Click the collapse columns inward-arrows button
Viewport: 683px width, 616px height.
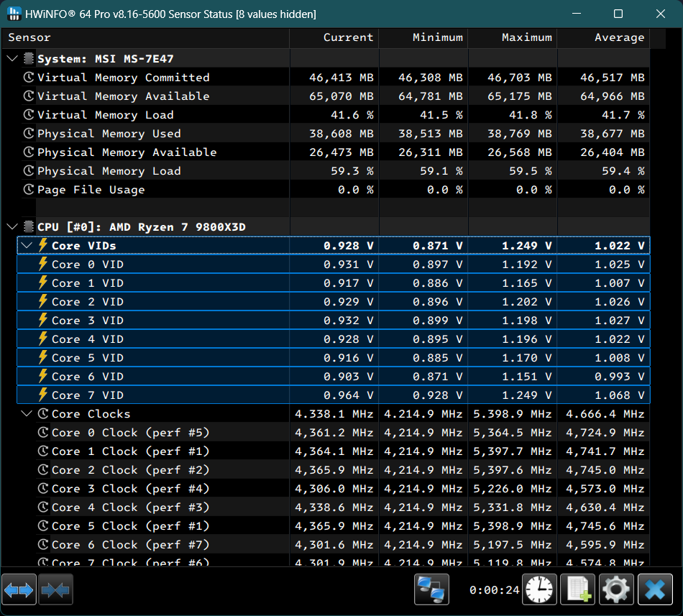55,590
